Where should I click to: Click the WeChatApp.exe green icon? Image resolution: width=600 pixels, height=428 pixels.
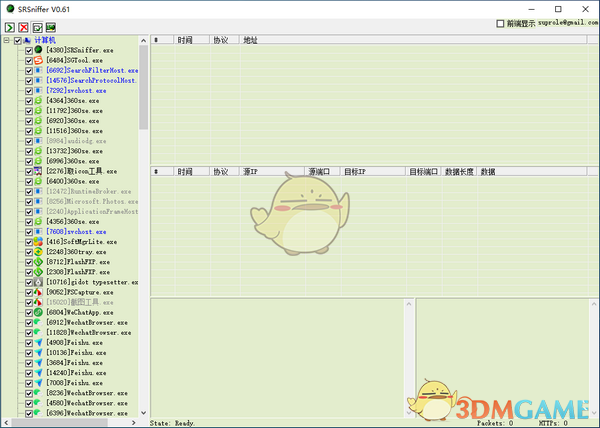[38, 312]
